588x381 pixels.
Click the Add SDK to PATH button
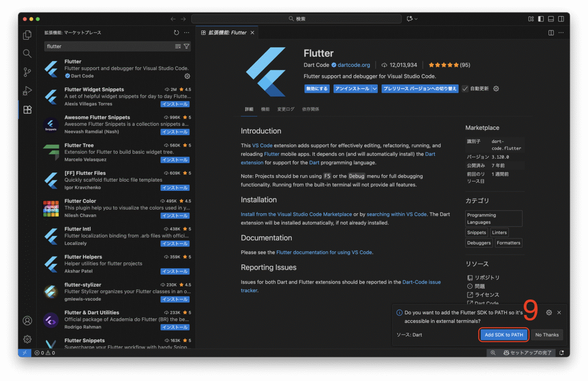[504, 334]
